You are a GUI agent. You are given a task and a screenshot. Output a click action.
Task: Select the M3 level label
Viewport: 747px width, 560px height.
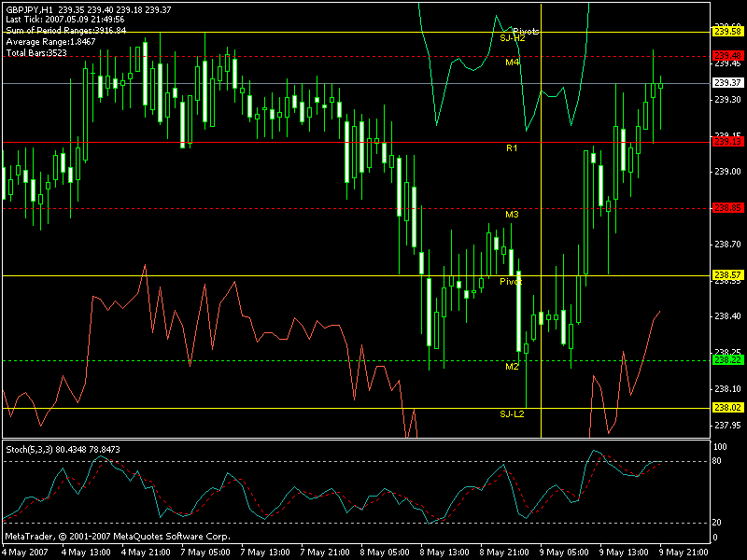[x=512, y=215]
